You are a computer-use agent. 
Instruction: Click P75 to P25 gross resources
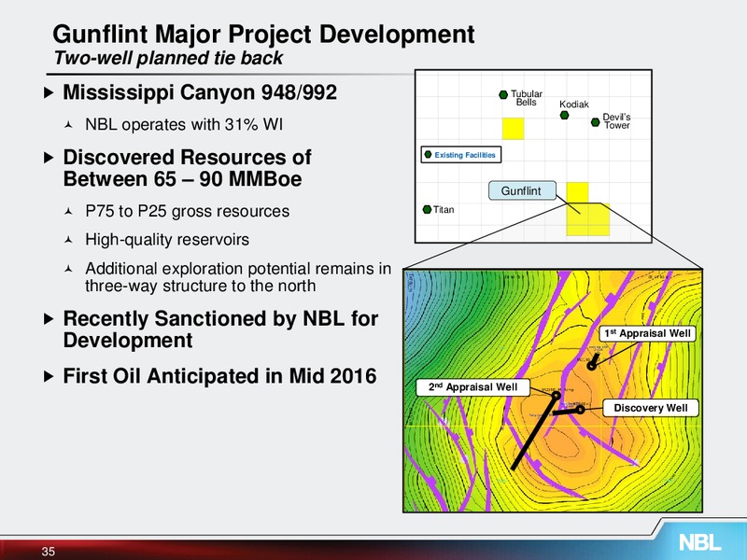tap(188, 212)
